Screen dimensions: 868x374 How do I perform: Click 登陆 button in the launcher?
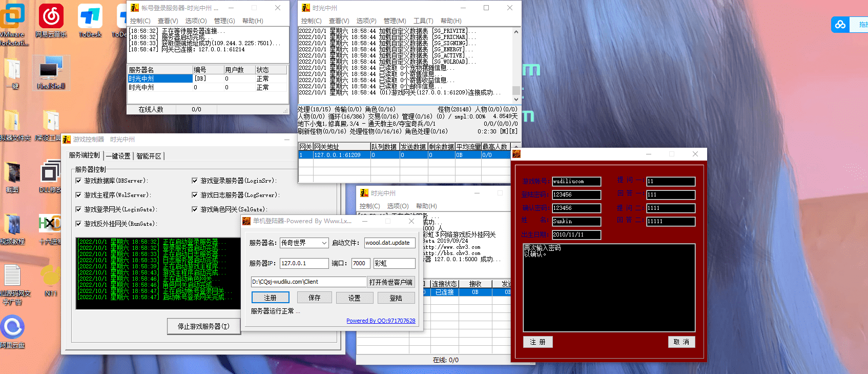click(396, 298)
